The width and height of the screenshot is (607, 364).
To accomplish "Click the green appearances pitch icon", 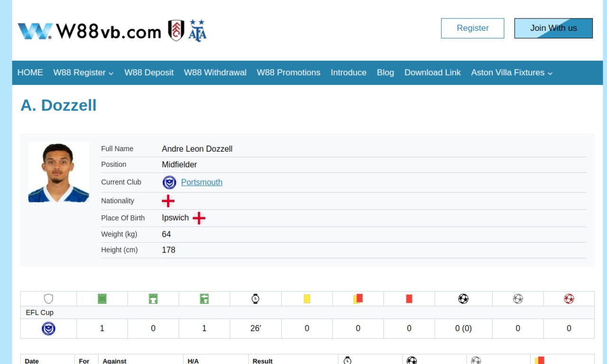I will coord(102,299).
